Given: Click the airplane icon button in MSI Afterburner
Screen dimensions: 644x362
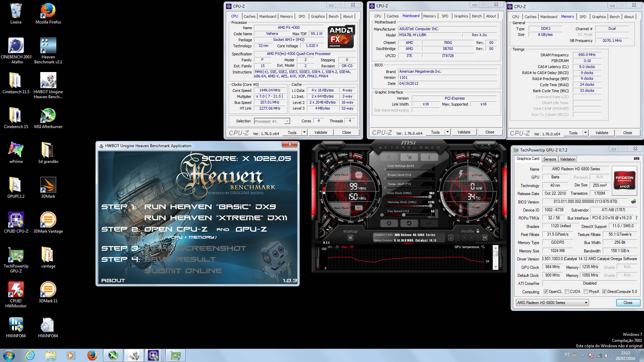Looking at the screenshot, I should click(x=409, y=157).
